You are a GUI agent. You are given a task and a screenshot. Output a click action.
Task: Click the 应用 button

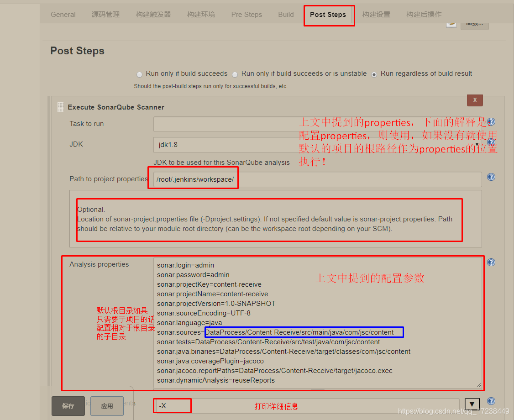[107, 406]
